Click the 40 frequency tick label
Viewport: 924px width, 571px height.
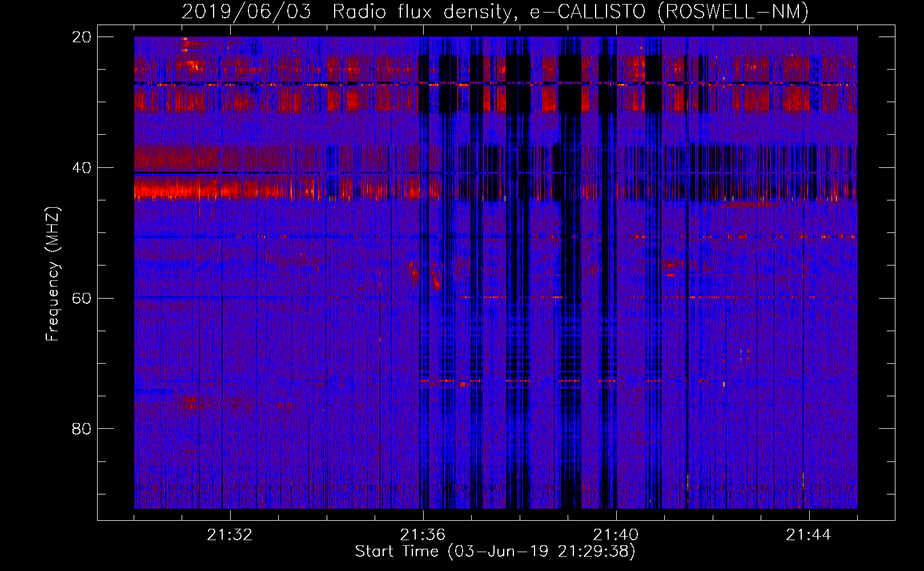point(82,168)
